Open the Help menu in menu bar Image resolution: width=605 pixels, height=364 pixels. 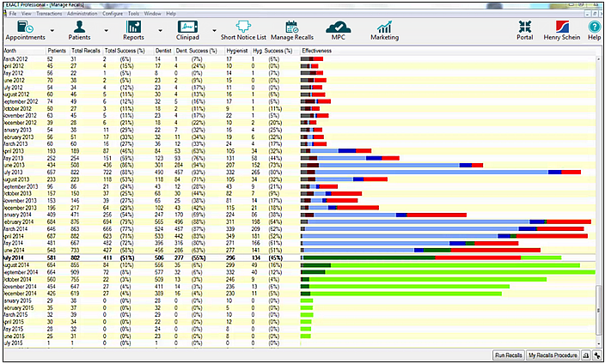[171, 14]
